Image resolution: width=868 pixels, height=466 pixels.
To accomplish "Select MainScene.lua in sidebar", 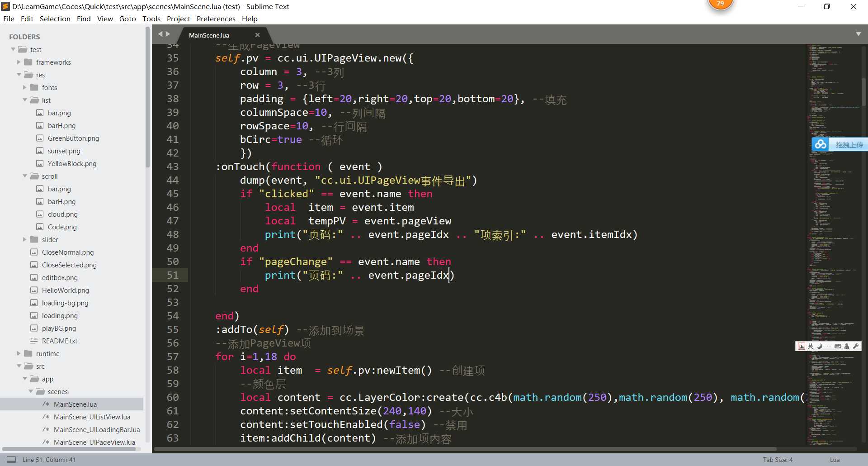I will pyautogui.click(x=75, y=404).
